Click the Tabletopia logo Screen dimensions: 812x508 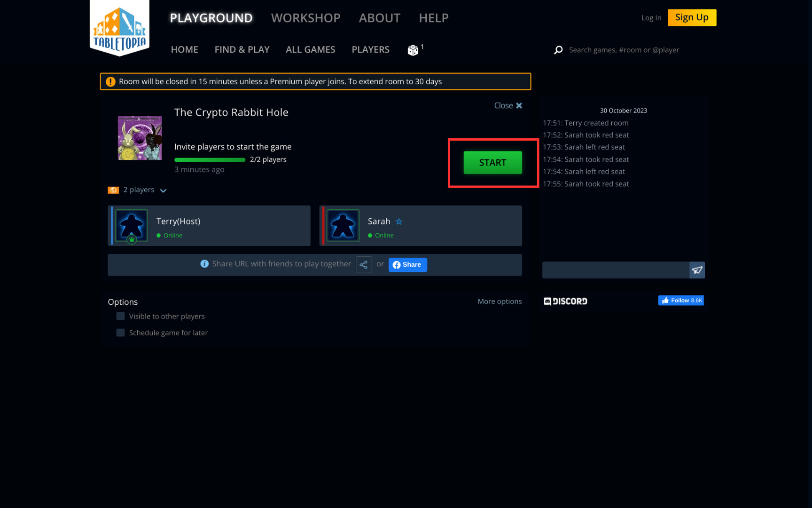[x=119, y=28]
